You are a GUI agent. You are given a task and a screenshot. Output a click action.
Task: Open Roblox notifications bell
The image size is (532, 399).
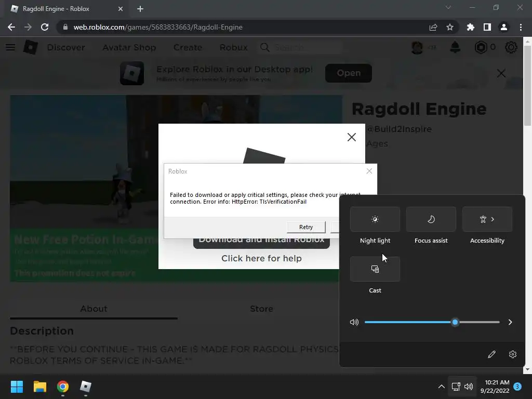[x=455, y=47]
